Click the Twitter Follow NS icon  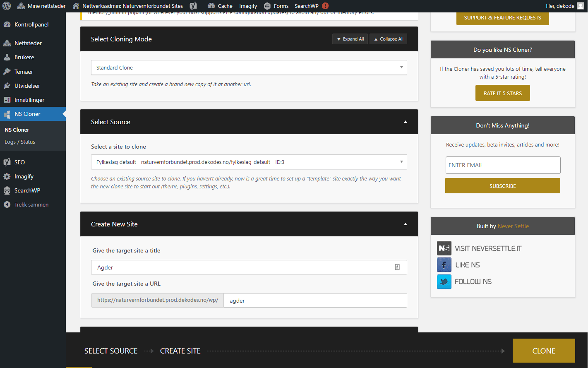pyautogui.click(x=444, y=281)
